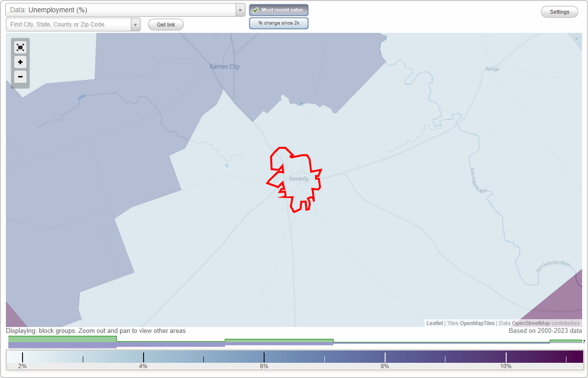Zoom out using the minus icon
This screenshot has width=588, height=378.
click(20, 77)
